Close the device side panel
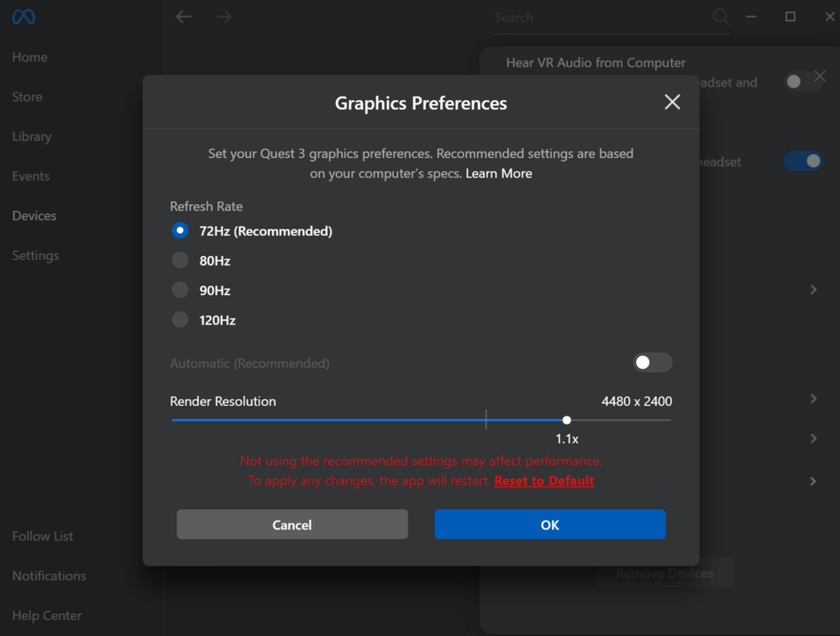Image resolution: width=840 pixels, height=636 pixels. [820, 76]
